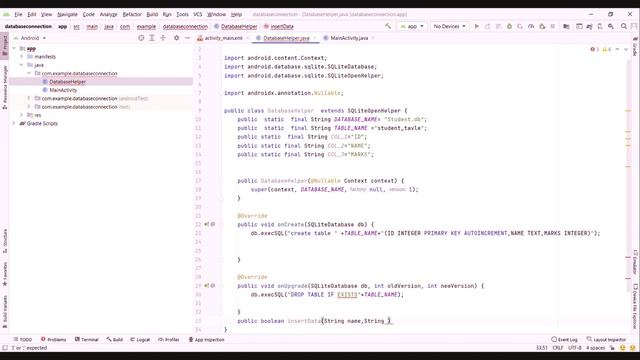Click the onUpgrade override gutter icon
Image resolution: width=640 pixels, height=360 pixels.
pos(207,286)
